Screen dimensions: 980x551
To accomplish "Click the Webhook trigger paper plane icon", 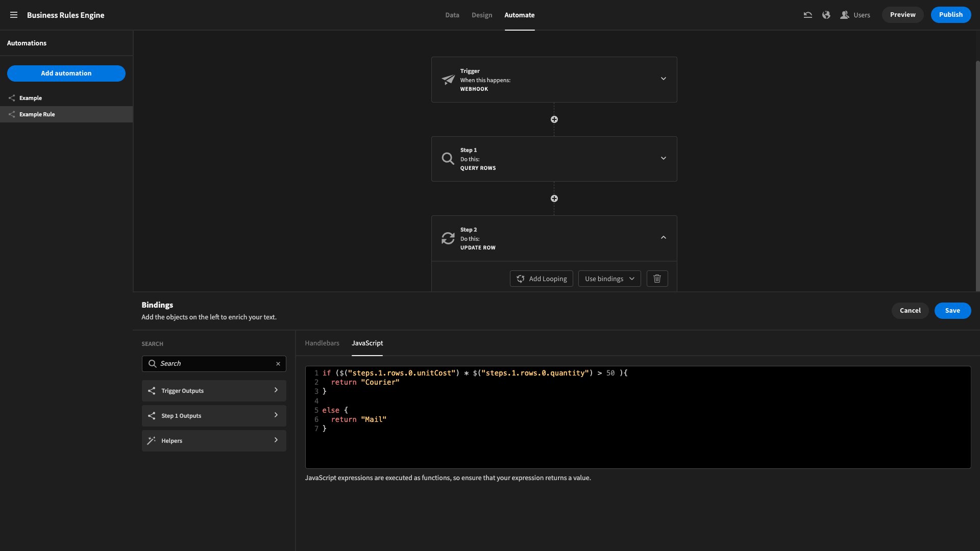I will [448, 80].
